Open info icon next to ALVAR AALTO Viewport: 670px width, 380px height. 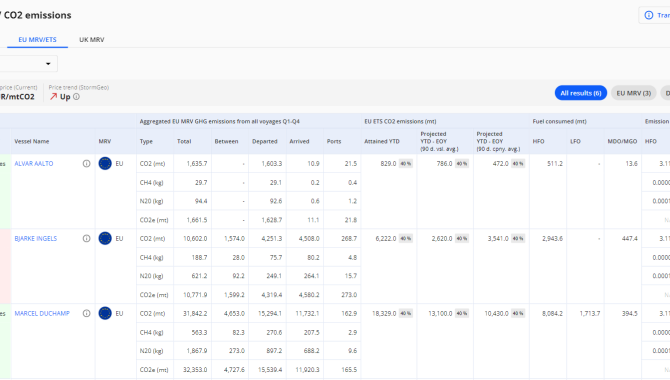[x=86, y=164]
